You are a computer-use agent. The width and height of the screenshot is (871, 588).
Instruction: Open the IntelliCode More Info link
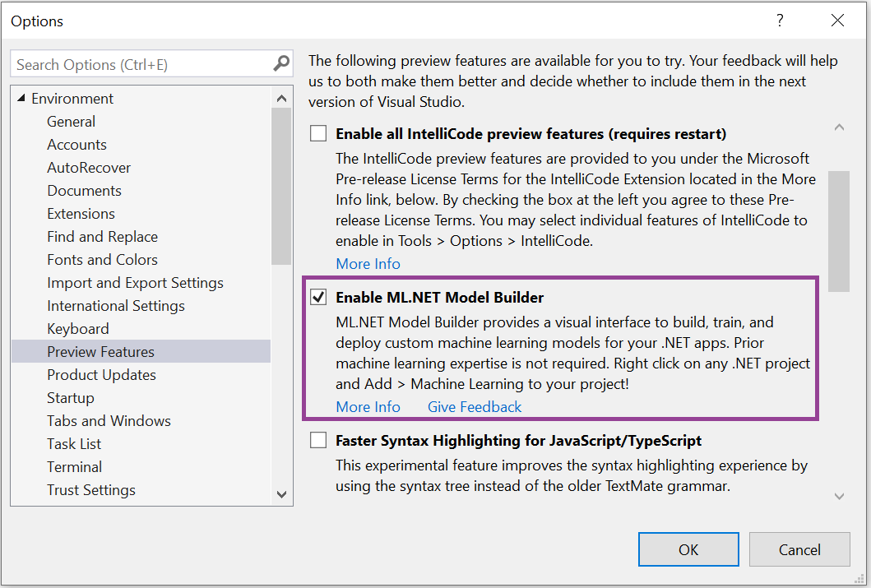point(368,263)
